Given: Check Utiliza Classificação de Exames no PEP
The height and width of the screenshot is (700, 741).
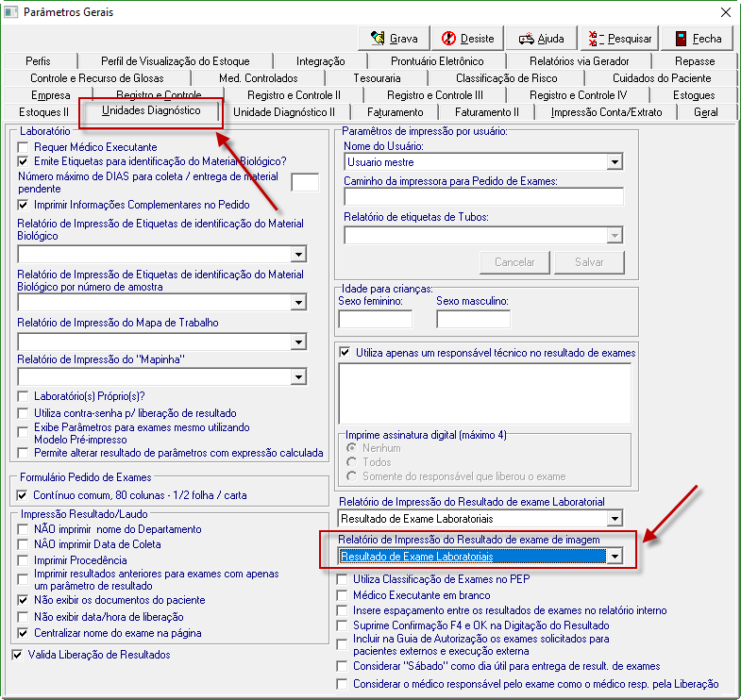Looking at the screenshot, I should 342,579.
